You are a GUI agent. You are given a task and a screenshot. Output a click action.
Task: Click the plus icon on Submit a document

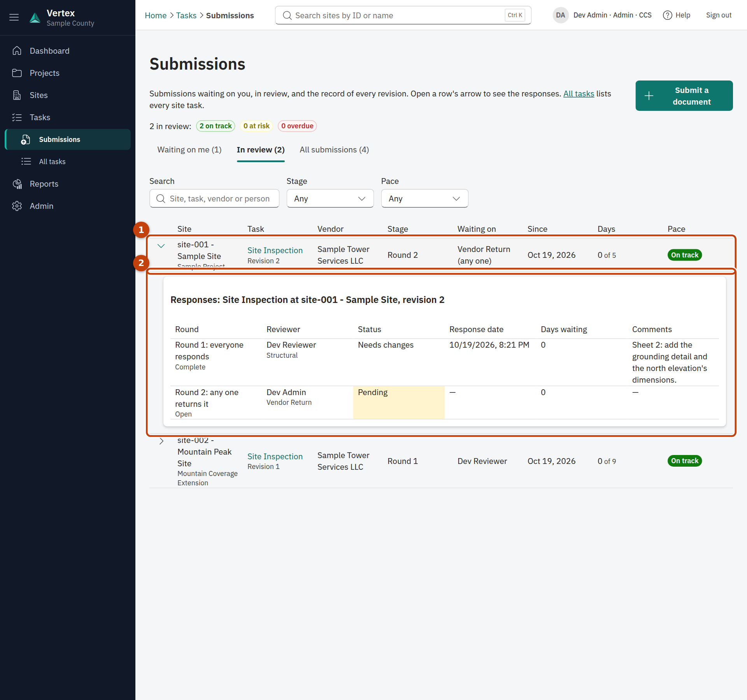(x=649, y=96)
